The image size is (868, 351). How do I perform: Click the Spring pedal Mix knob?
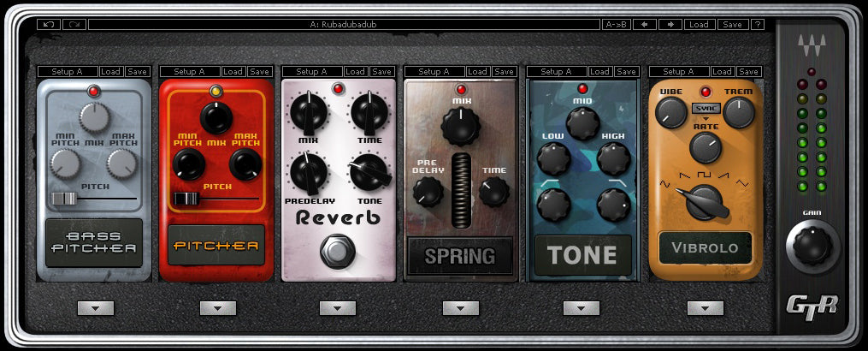[461, 127]
